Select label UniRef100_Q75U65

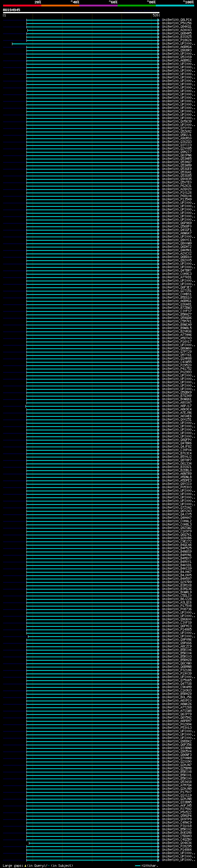coord(177,680)
